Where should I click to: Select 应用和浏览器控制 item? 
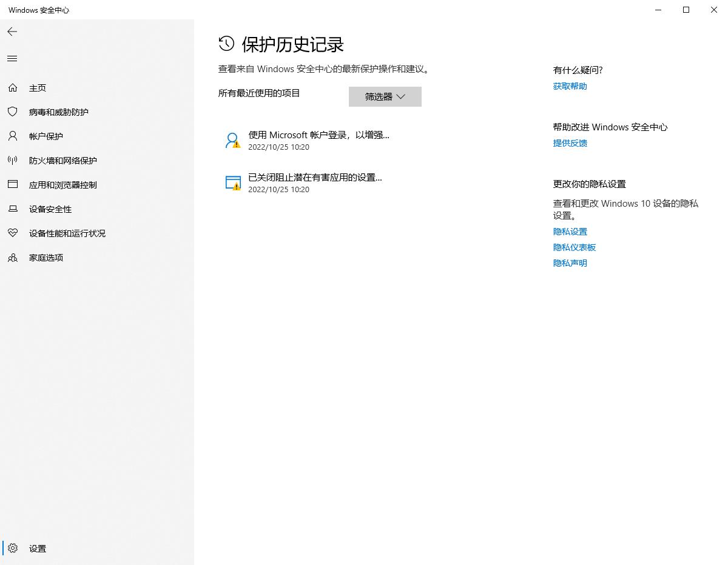[x=63, y=185]
